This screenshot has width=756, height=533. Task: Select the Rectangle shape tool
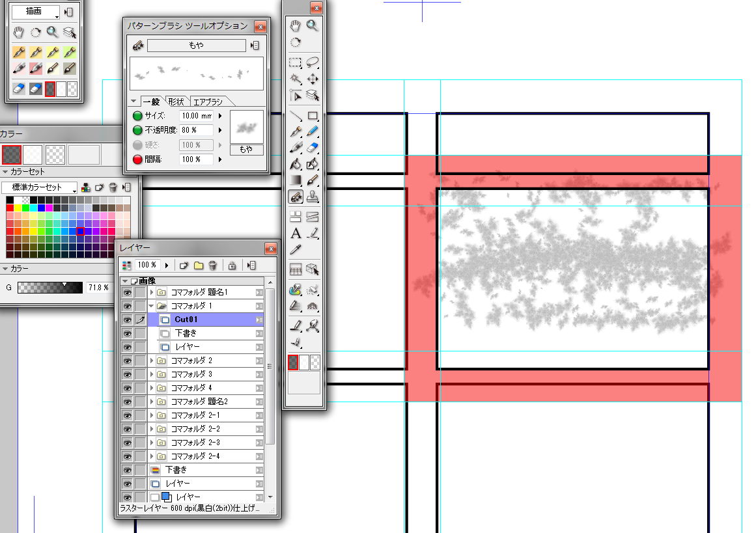point(313,116)
